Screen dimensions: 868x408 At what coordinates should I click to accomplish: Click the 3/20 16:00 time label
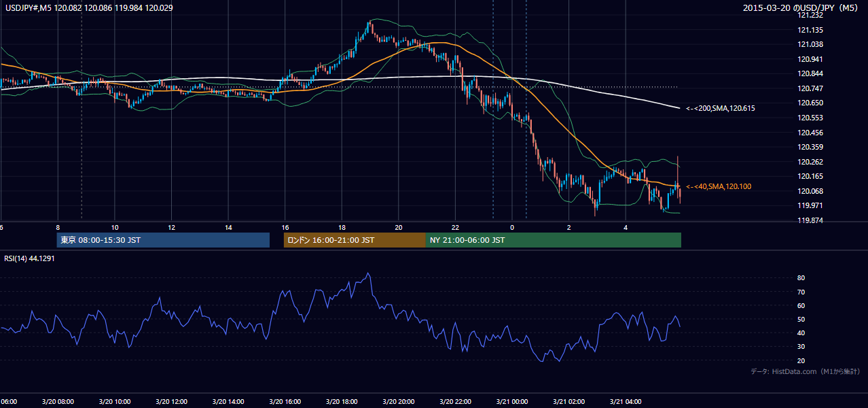point(285,402)
